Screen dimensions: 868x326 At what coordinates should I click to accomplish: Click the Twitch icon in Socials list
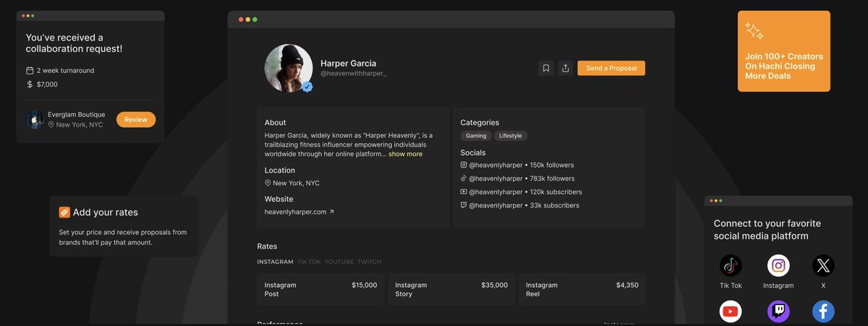464,205
